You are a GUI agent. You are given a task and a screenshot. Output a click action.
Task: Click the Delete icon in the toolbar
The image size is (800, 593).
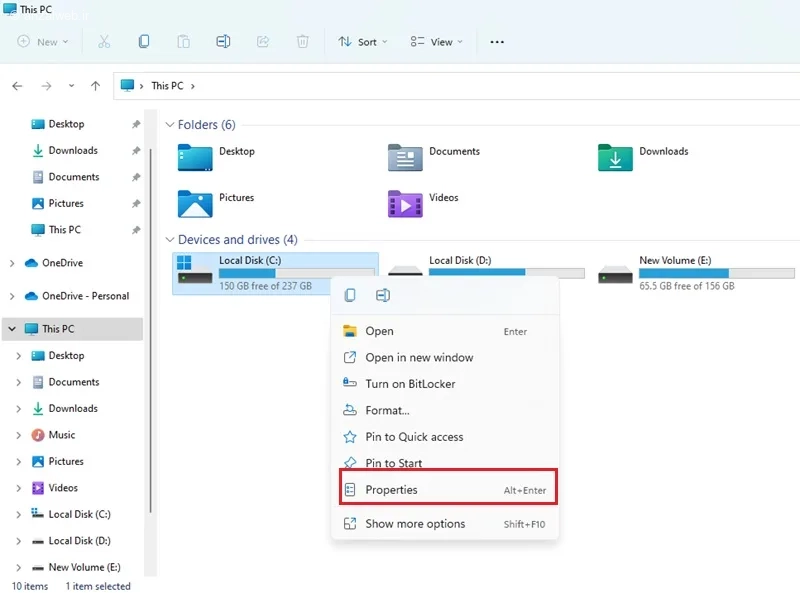pyautogui.click(x=302, y=42)
